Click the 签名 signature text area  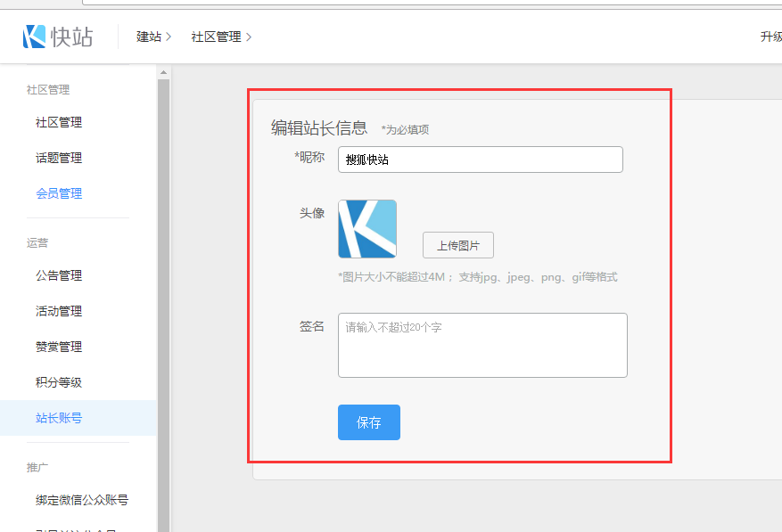click(482, 345)
